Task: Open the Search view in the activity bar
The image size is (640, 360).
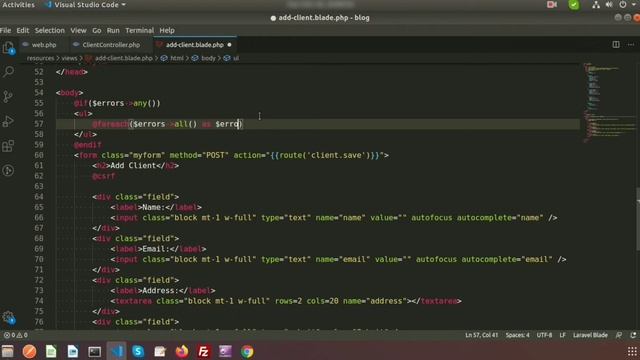Action: tap(8, 72)
